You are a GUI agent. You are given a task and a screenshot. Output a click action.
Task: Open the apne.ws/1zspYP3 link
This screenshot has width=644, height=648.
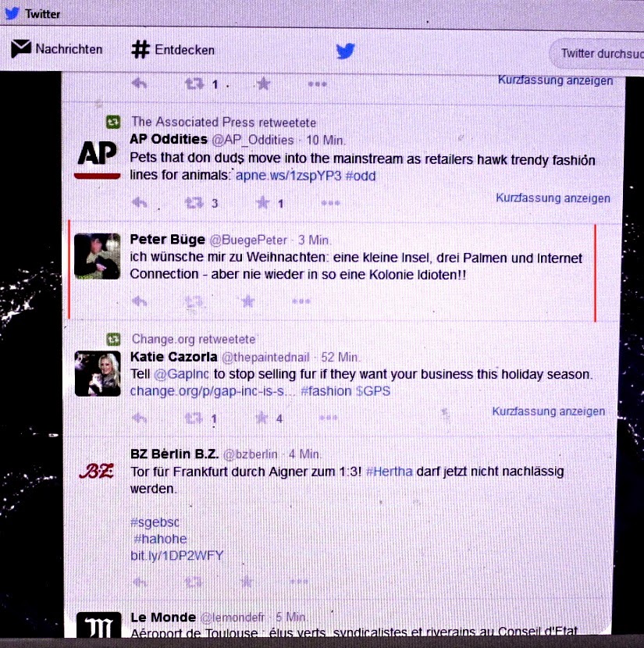coord(288,176)
